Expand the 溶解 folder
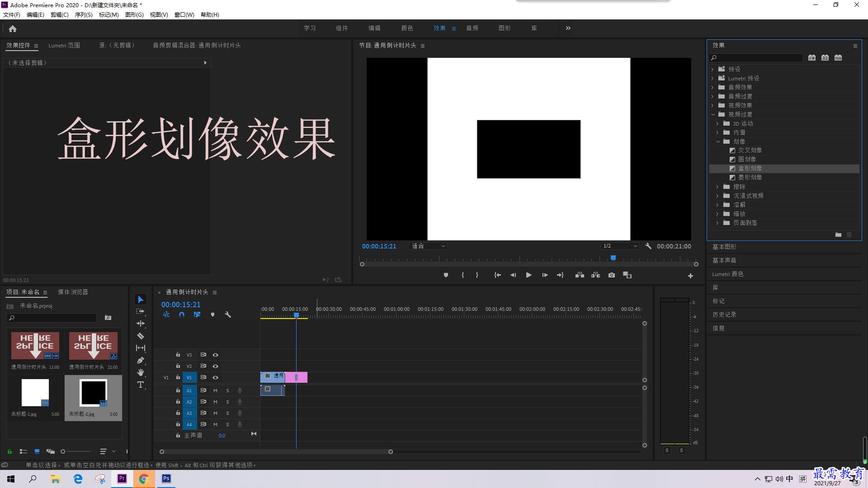This screenshot has height=488, width=868. (718, 205)
